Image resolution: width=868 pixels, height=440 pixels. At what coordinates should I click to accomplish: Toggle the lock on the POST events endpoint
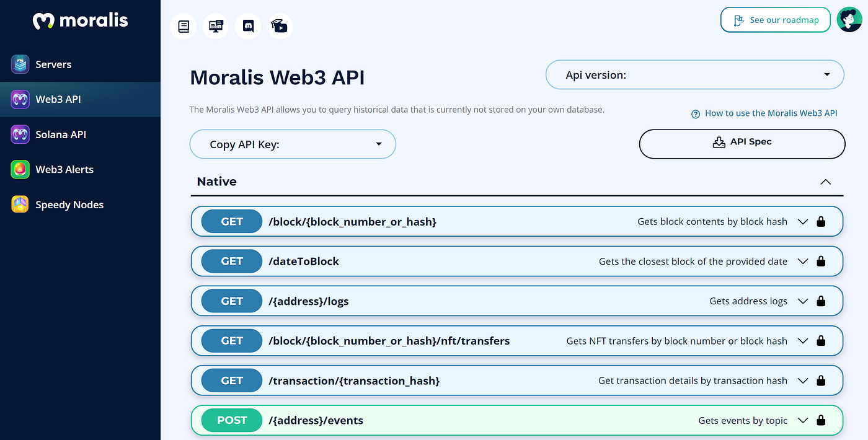click(x=821, y=420)
